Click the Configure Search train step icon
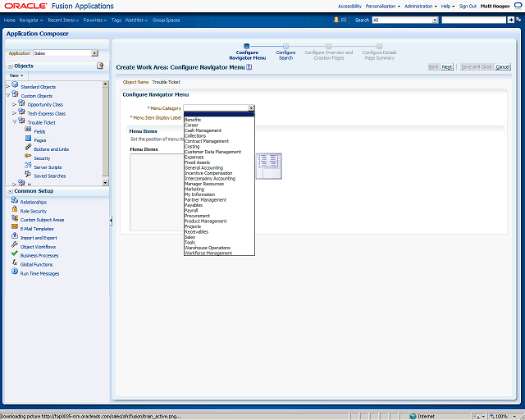The image size is (525, 420). pyautogui.click(x=286, y=46)
